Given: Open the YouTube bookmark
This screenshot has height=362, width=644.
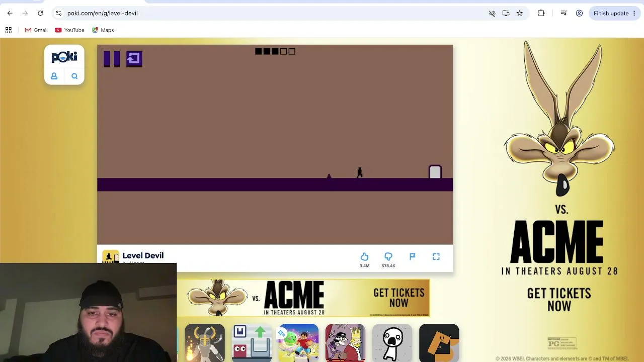Looking at the screenshot, I should click(69, 30).
